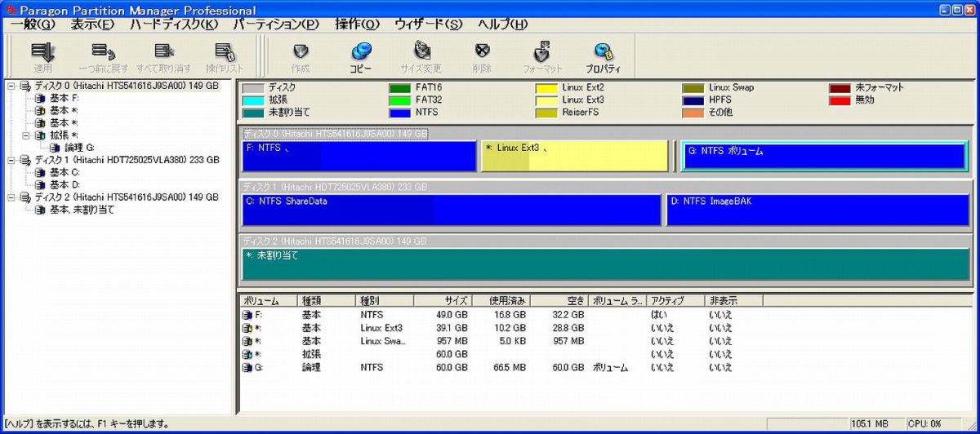The image size is (980, 434).
Task: Click the 基本 D: partition icon in tree
Action: click(x=40, y=185)
